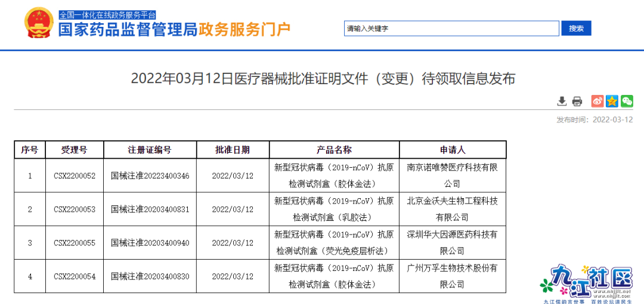Click 国械注准20203400940 registration number
The image size is (644, 305).
(x=150, y=242)
